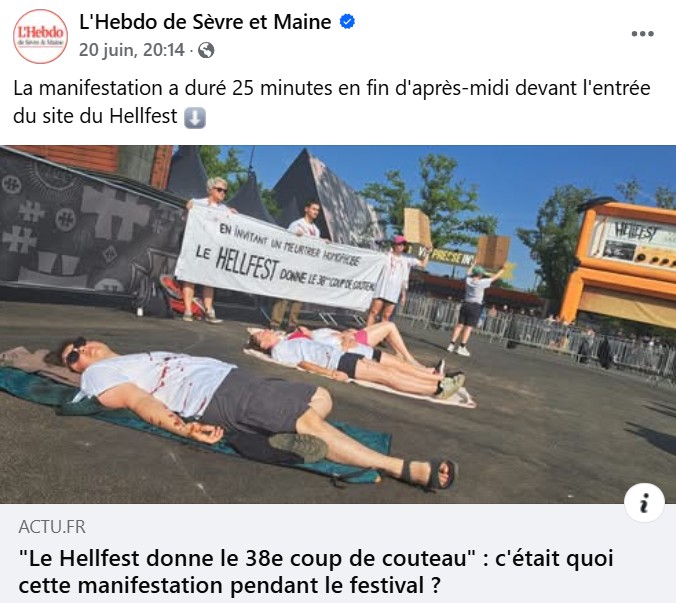
Task: Click the white protest banner in photo
Action: [x=282, y=258]
